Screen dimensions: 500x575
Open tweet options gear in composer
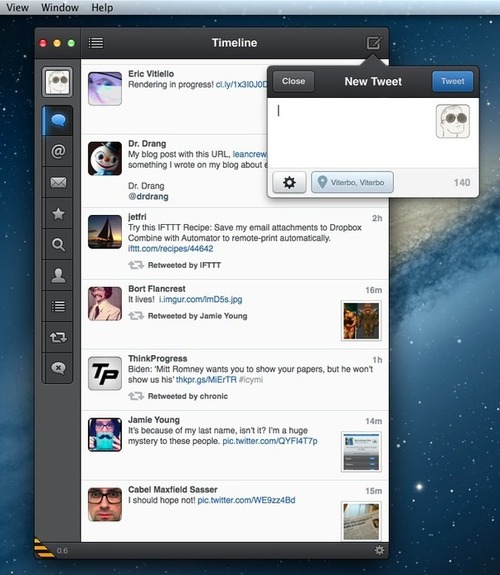pyautogui.click(x=289, y=182)
